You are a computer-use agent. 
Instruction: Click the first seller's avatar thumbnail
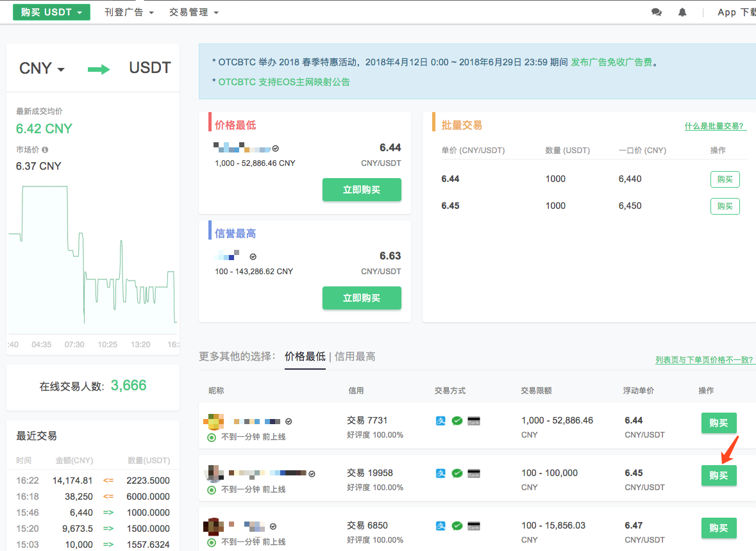(x=214, y=421)
